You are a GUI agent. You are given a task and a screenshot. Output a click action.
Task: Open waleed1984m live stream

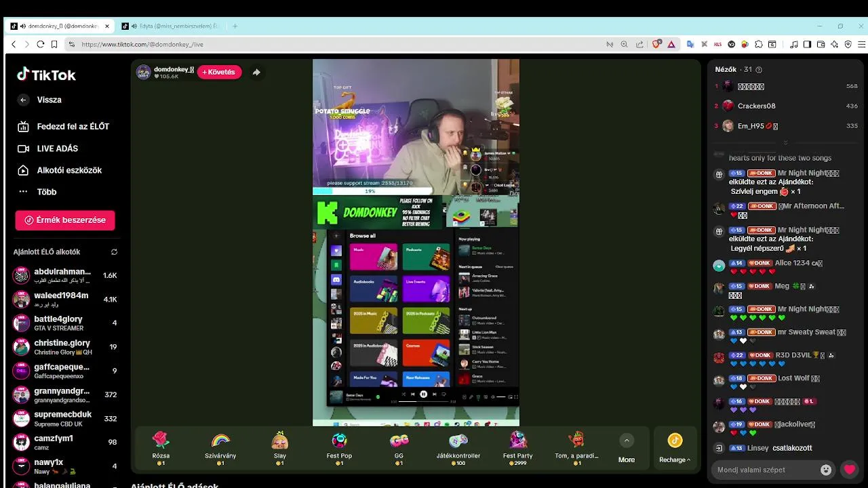(65, 300)
